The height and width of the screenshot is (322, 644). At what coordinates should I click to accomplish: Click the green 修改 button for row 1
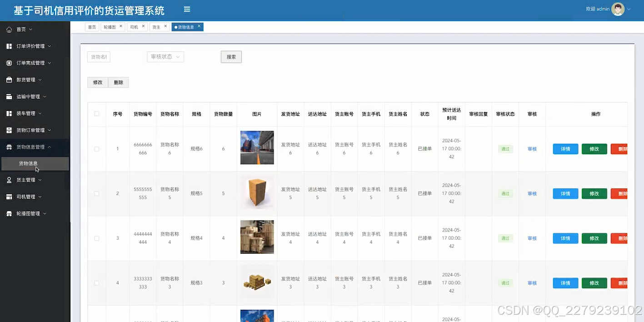coord(594,149)
